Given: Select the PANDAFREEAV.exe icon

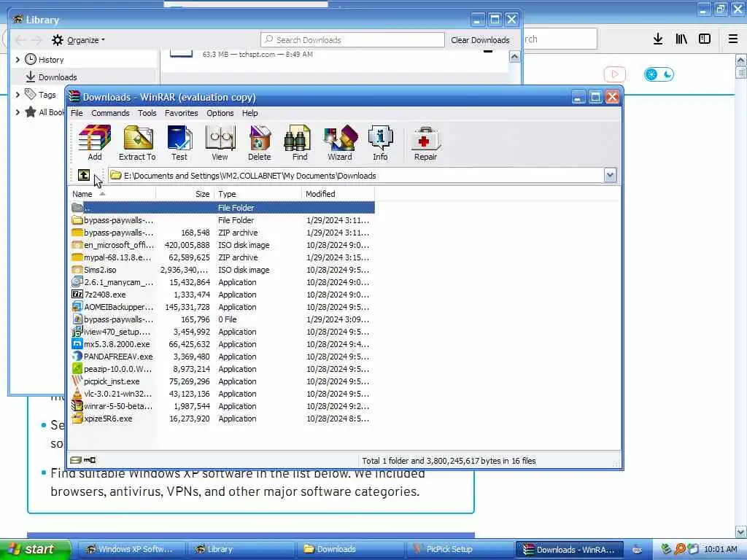Looking at the screenshot, I should (x=77, y=356).
